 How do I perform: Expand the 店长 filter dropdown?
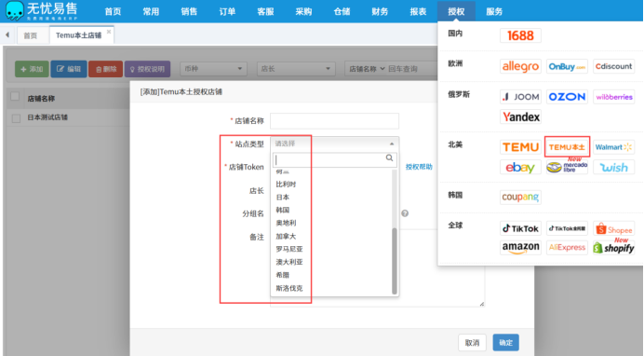[x=296, y=69]
